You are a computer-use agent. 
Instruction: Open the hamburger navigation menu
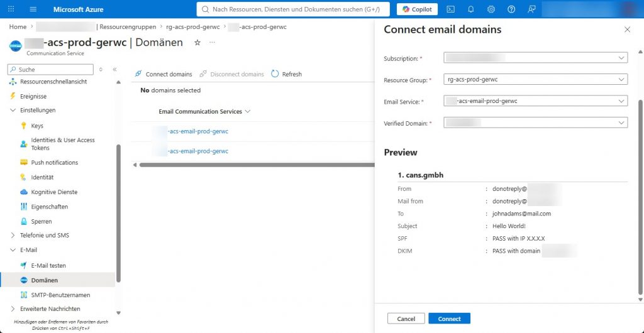point(33,9)
